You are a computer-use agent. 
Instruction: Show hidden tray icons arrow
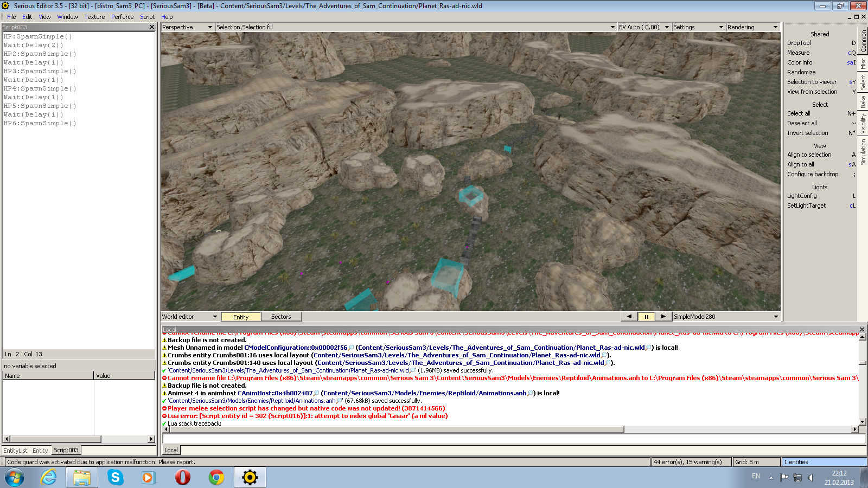[x=771, y=478]
